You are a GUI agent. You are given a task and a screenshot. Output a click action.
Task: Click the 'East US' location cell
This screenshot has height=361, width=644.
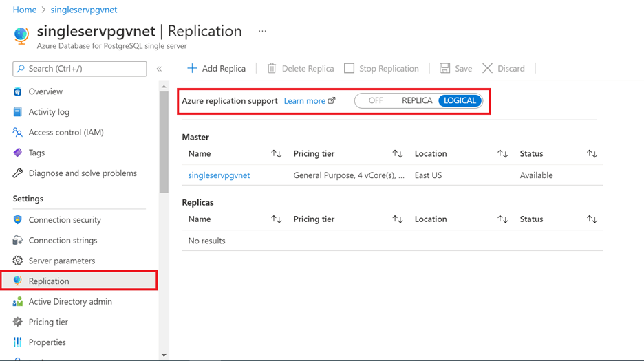(428, 175)
